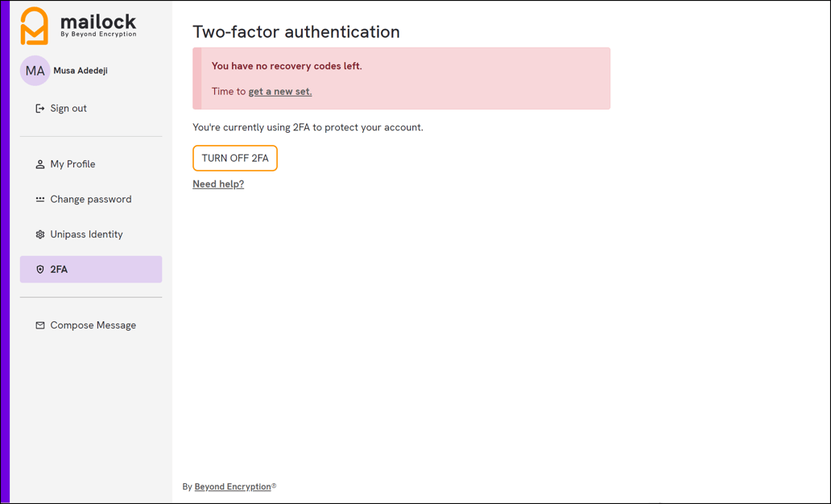
Task: Open the Beyond Encryption link
Action: pos(232,486)
